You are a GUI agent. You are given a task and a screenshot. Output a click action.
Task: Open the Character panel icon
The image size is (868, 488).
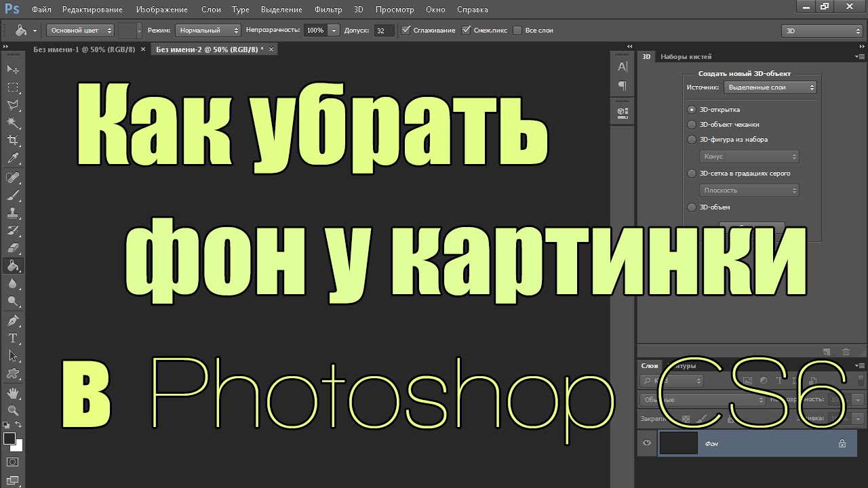(622, 66)
